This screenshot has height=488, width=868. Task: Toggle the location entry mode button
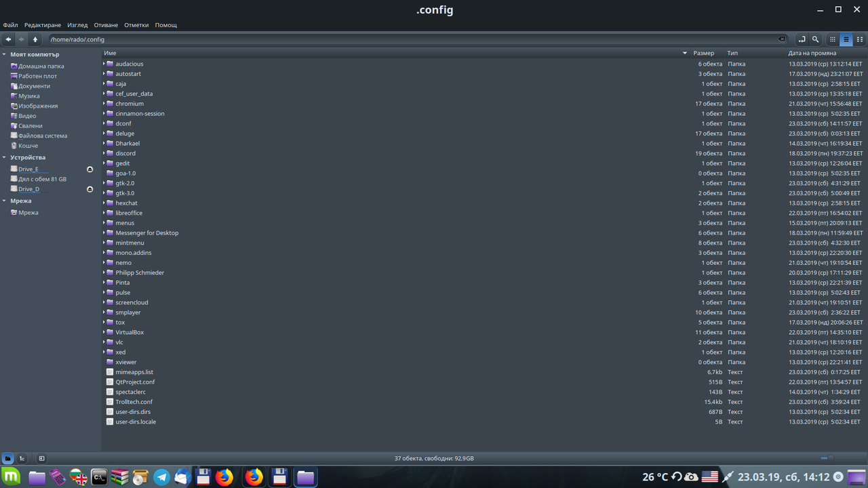pos(802,39)
